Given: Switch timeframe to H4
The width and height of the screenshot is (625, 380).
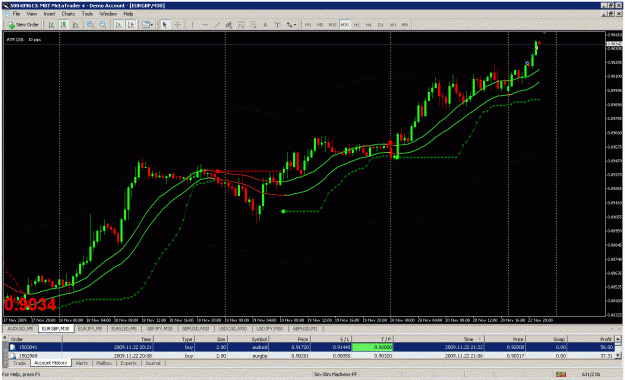Looking at the screenshot, I should 369,25.
